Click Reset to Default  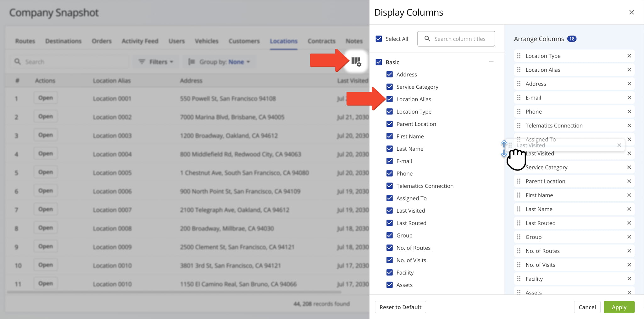[400, 307]
